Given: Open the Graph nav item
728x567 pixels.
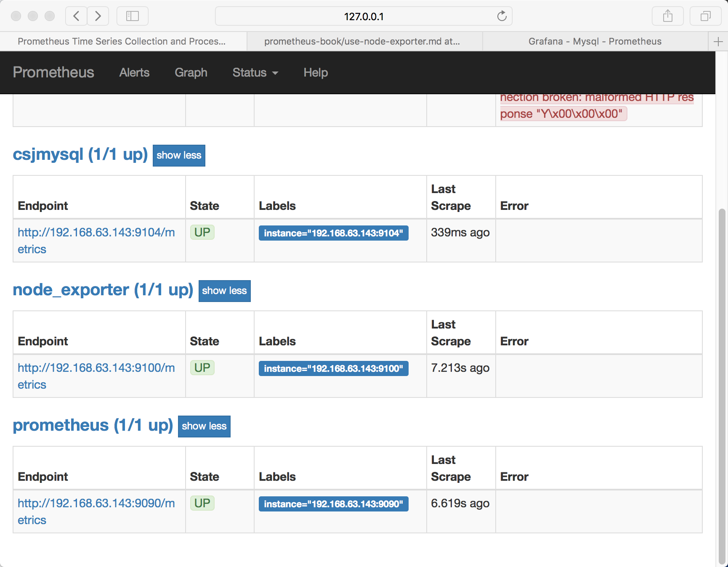Looking at the screenshot, I should point(191,72).
